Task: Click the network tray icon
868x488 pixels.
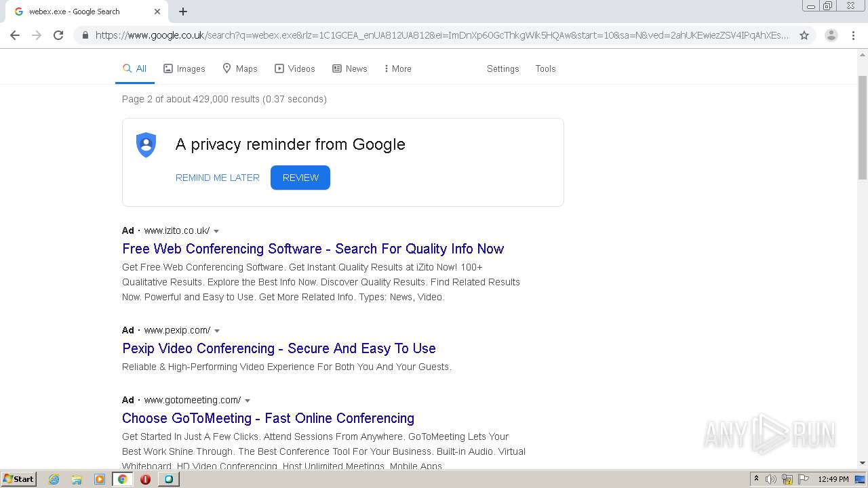Action: (787, 479)
